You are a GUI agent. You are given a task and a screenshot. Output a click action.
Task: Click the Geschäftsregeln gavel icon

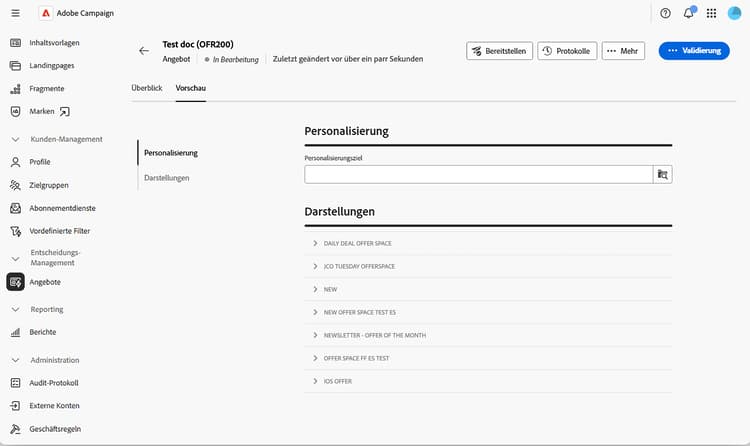click(x=15, y=429)
